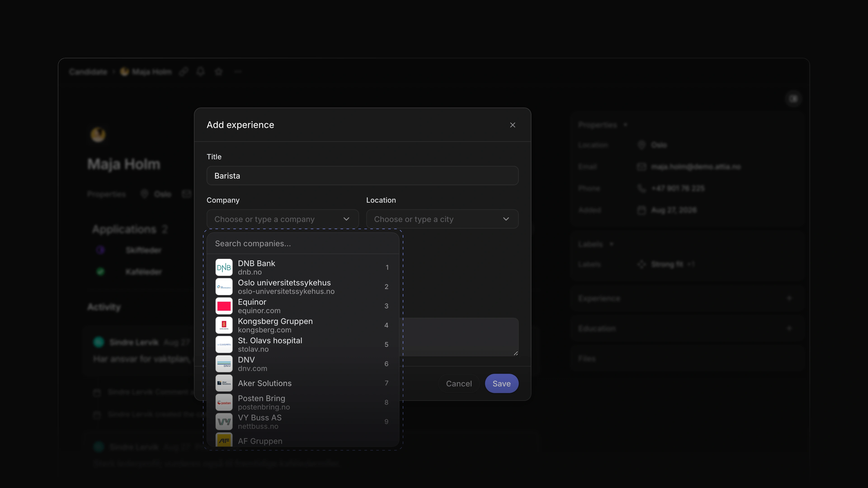Focus the Search companies field
Viewport: 868px width, 488px height.
click(303, 244)
